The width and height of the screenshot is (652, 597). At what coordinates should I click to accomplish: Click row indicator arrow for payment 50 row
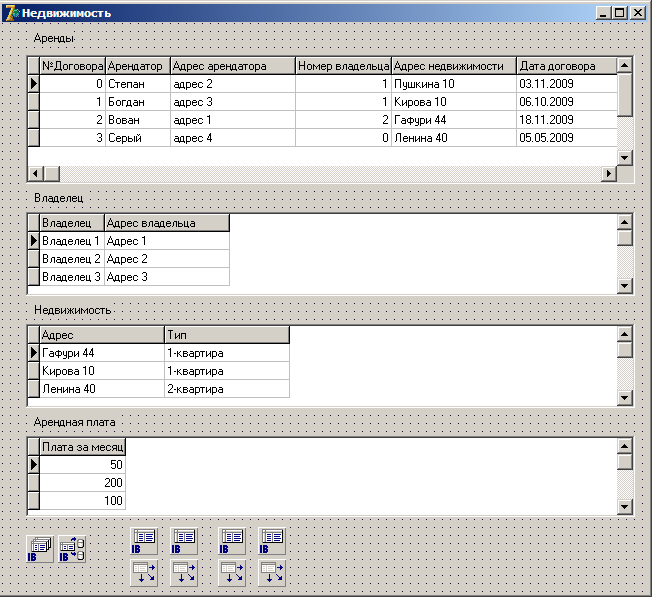[x=34, y=464]
